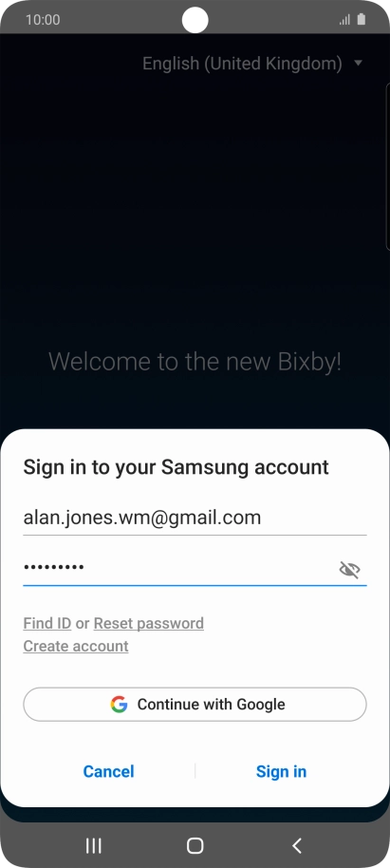390x868 pixels.
Task: Tap the home navigation button
Action: point(195,845)
